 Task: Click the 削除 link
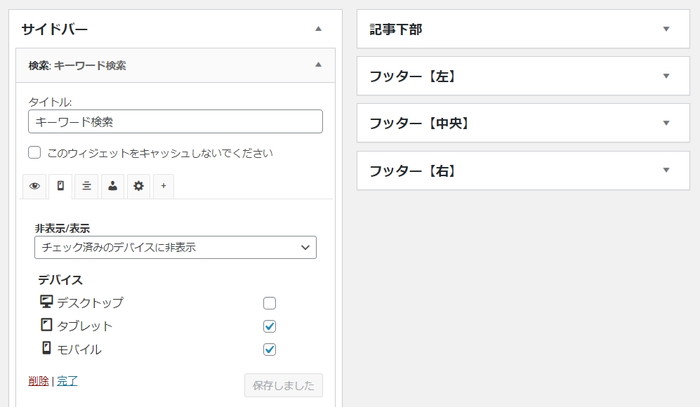click(x=38, y=381)
